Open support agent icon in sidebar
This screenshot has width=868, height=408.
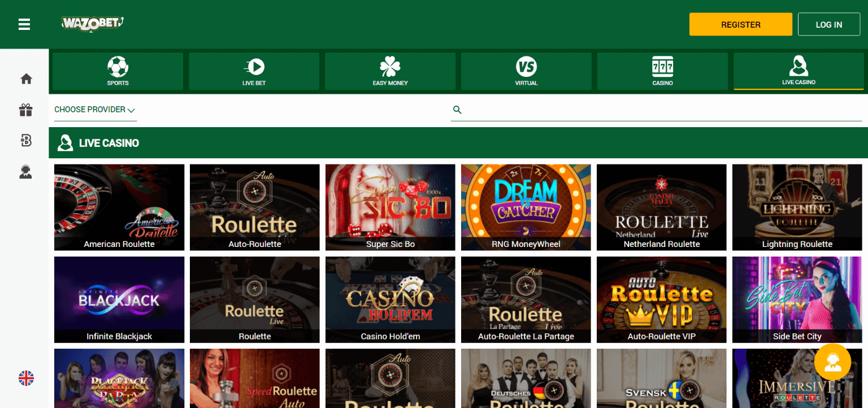tap(26, 172)
